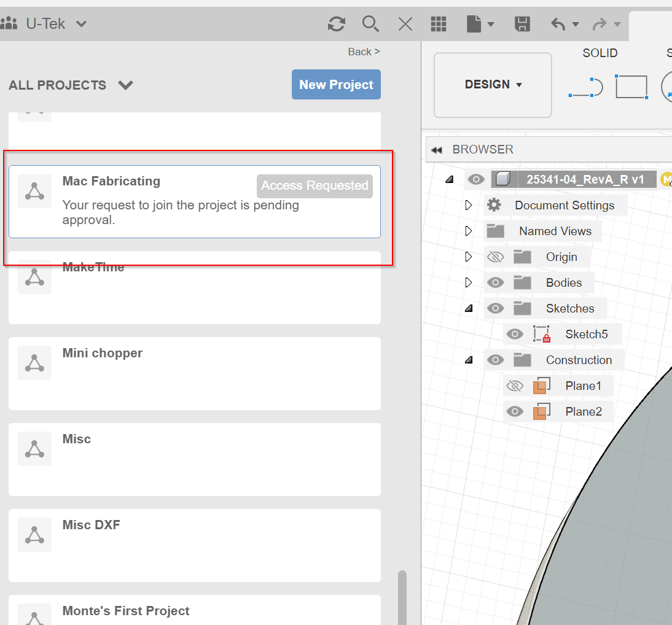The width and height of the screenshot is (672, 625).
Task: Open the Misc project
Action: click(x=195, y=460)
